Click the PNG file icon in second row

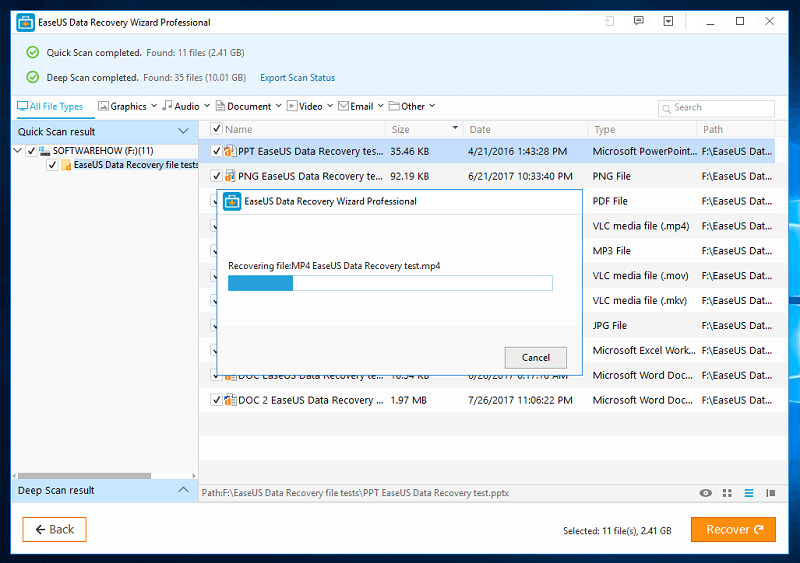pyautogui.click(x=230, y=176)
